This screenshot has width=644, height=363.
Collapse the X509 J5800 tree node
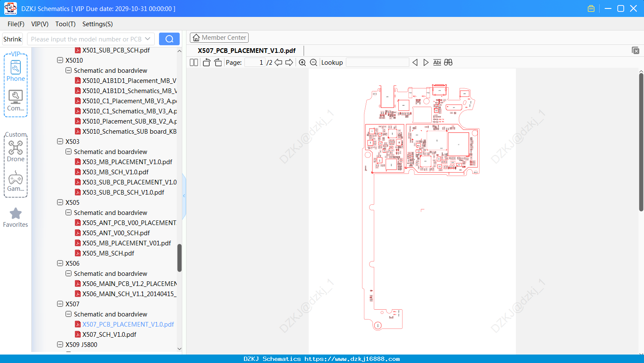(x=60, y=344)
